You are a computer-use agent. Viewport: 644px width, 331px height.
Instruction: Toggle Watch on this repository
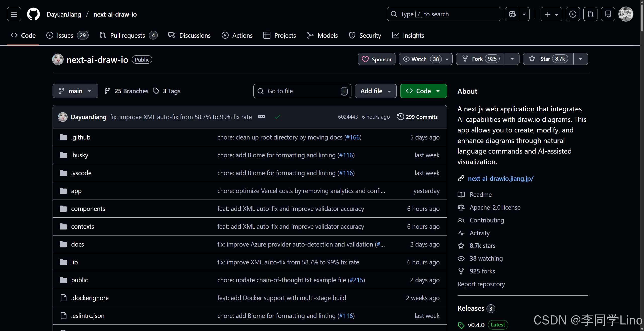[419, 59]
